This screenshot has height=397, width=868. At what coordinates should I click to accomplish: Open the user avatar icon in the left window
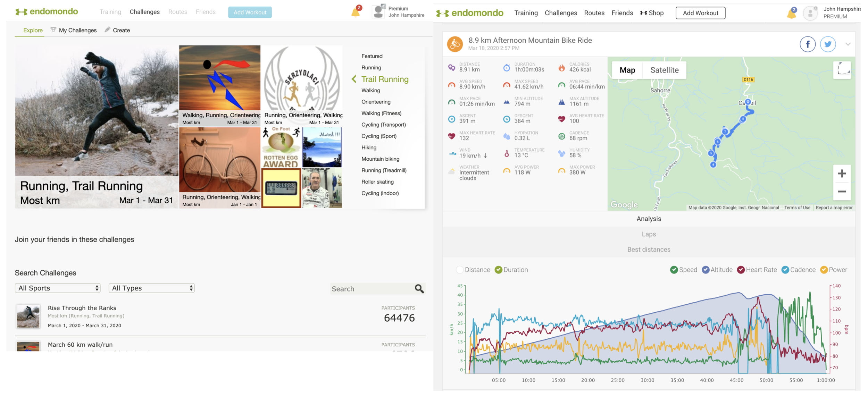[378, 11]
